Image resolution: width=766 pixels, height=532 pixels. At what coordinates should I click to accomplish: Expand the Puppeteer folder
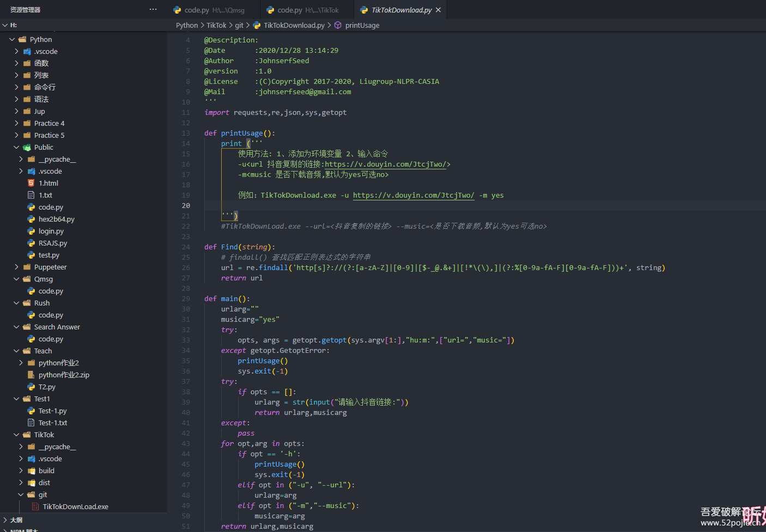click(x=16, y=267)
